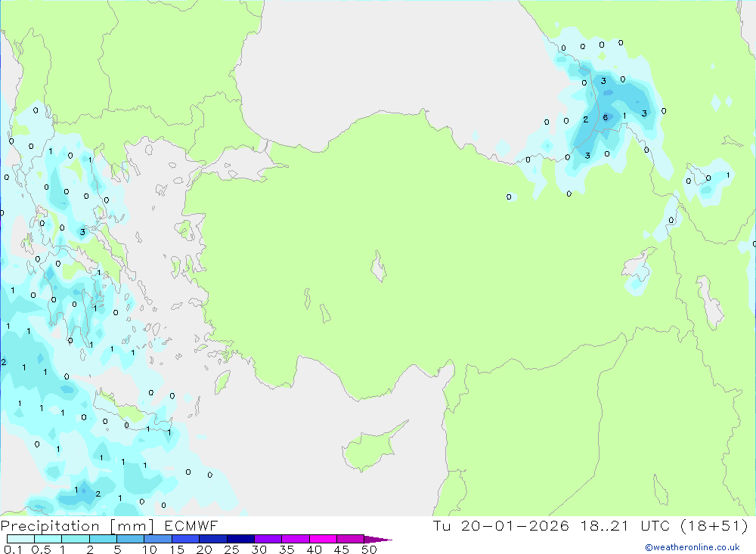Click the legend label '0.5'
Viewport: 756px width, 554px height.
click(x=41, y=549)
